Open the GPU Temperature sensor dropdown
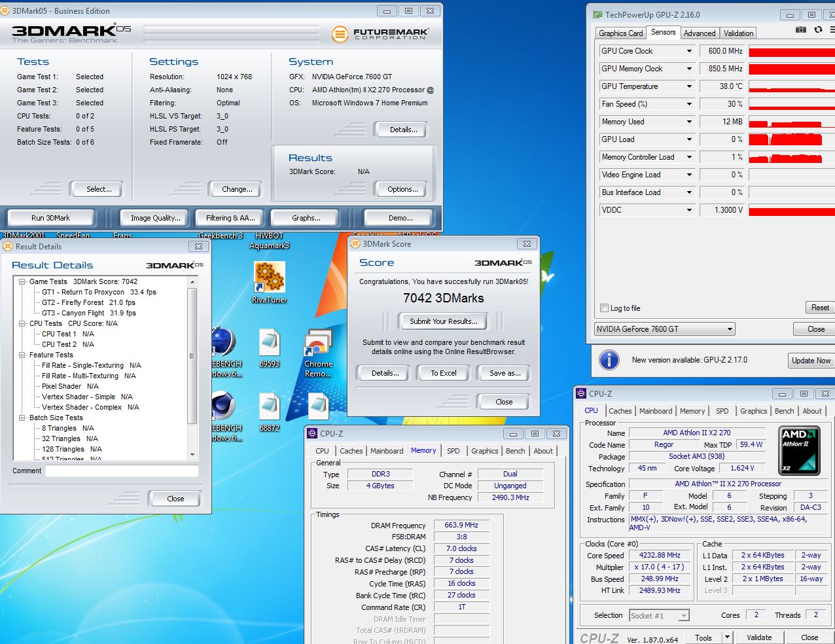 pos(689,86)
